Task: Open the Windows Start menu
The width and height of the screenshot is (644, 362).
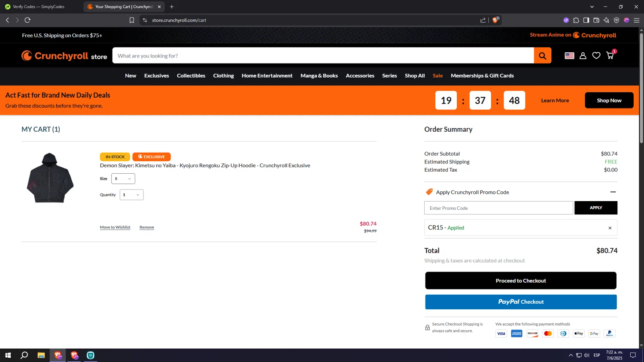Action: click(x=8, y=355)
